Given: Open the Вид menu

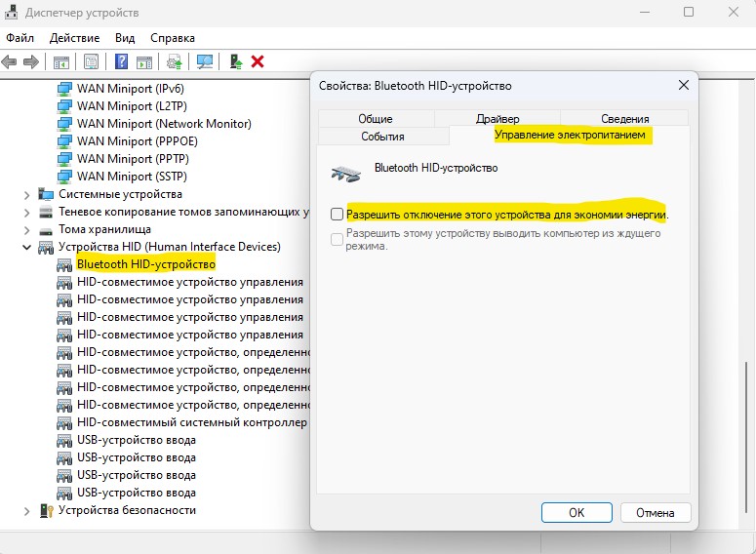Looking at the screenshot, I should click(125, 38).
